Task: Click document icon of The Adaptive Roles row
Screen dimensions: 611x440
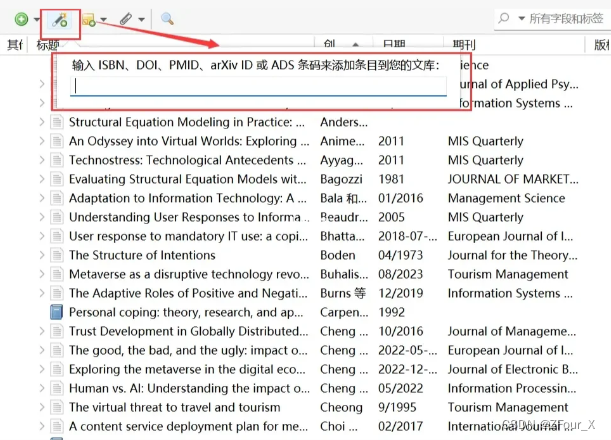Action: point(57,293)
